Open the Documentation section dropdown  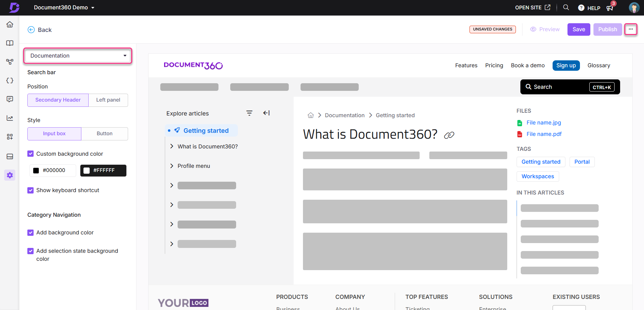(78, 56)
